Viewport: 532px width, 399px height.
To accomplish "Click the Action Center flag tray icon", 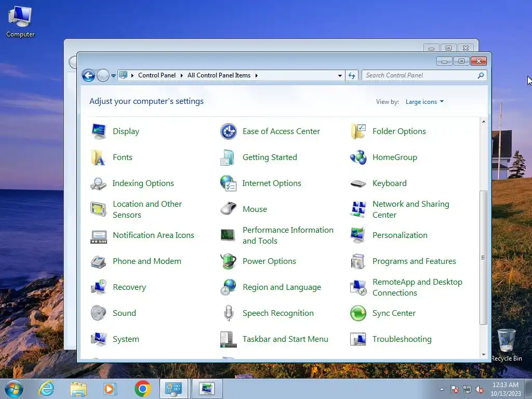I will (455, 390).
